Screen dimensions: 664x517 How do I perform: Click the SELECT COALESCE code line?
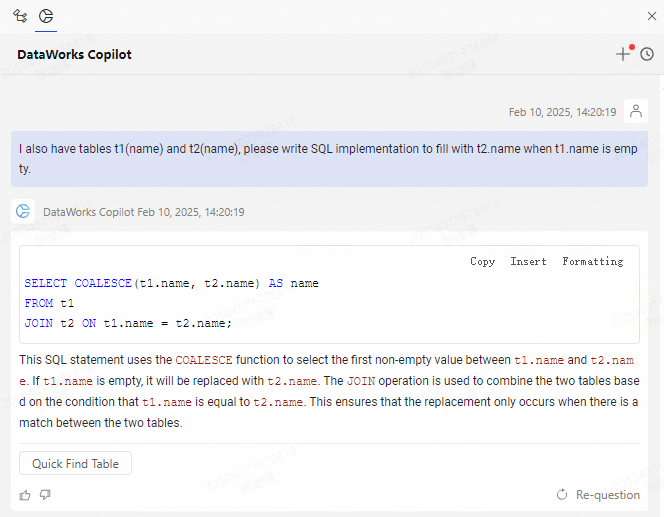coord(172,283)
